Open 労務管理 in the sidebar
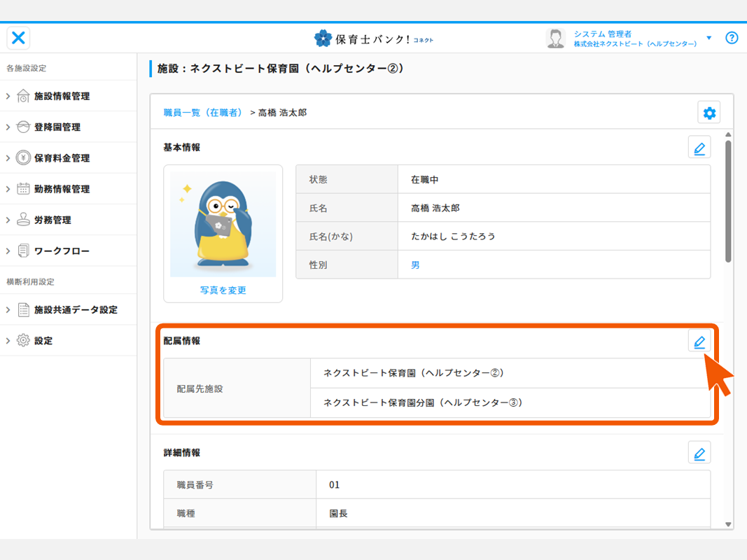 [x=53, y=220]
